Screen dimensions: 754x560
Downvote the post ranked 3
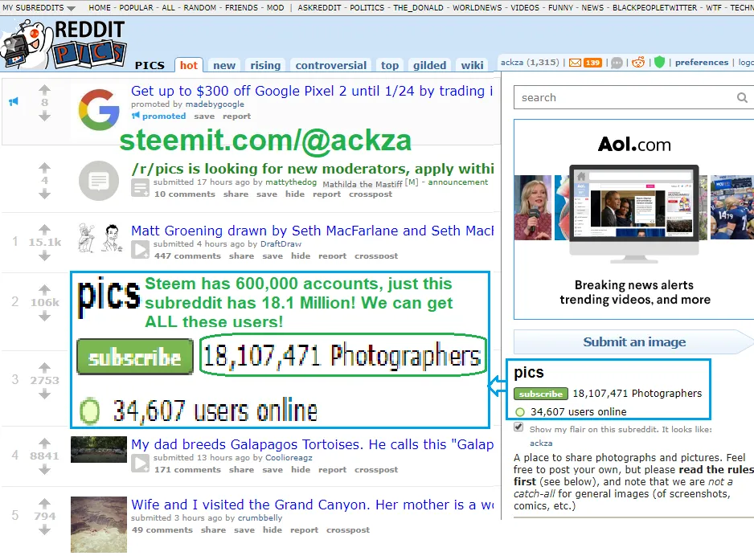[44, 394]
